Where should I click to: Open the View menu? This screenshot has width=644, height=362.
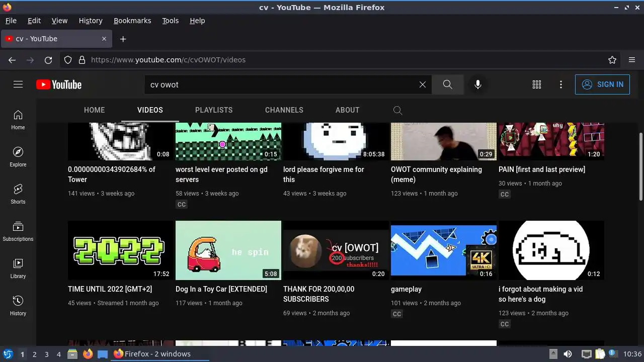point(59,21)
